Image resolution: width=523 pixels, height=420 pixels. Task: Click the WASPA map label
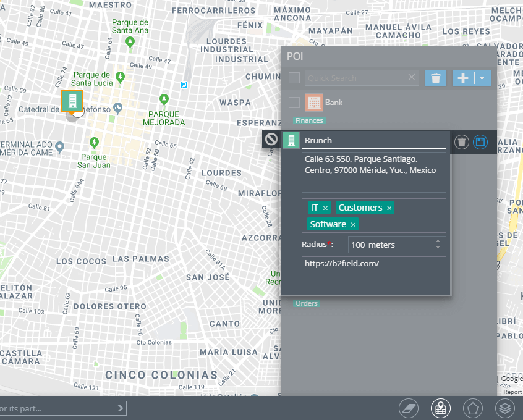pyautogui.click(x=235, y=103)
